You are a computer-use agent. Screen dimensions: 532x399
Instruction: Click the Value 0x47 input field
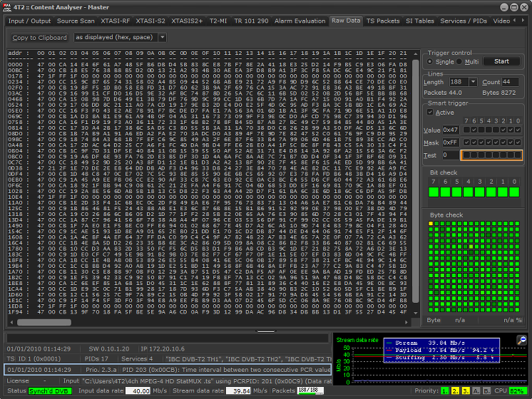click(x=451, y=130)
